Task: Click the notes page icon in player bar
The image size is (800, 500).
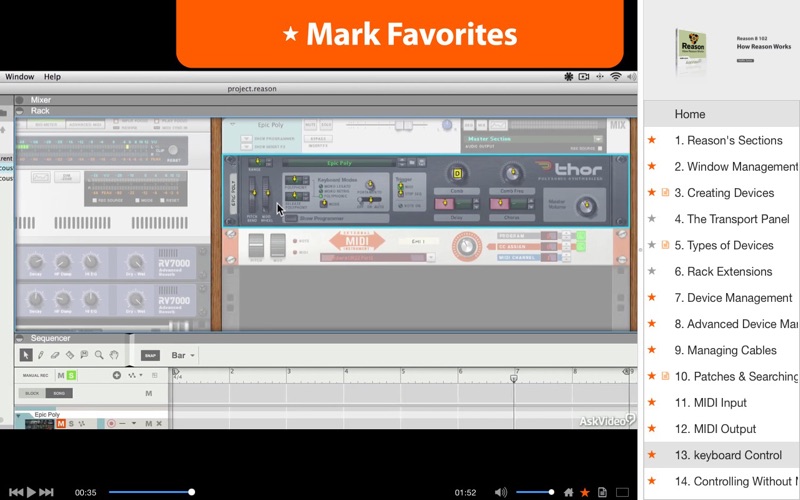Action: [603, 492]
